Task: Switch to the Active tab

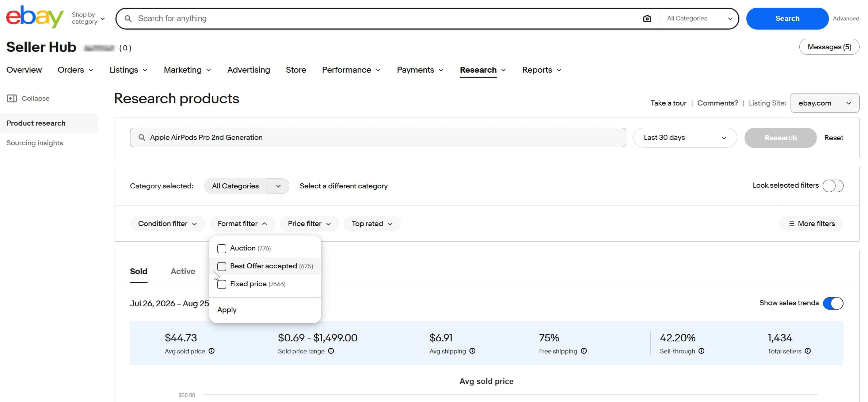Action: tap(183, 271)
